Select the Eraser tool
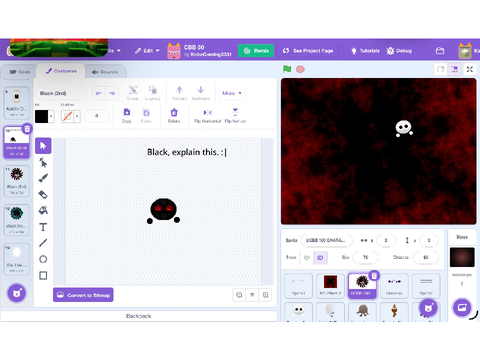Viewport: 480px width, 360px height. pyautogui.click(x=43, y=194)
